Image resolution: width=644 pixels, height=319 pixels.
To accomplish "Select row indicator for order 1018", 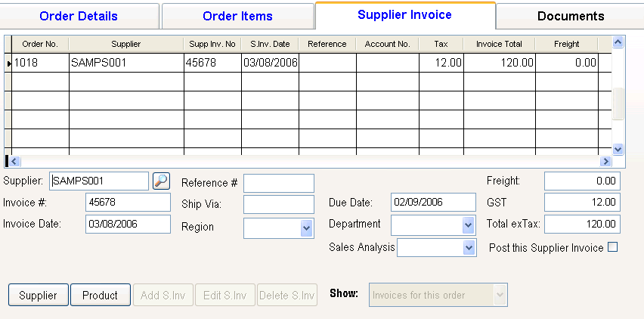I will (8, 63).
